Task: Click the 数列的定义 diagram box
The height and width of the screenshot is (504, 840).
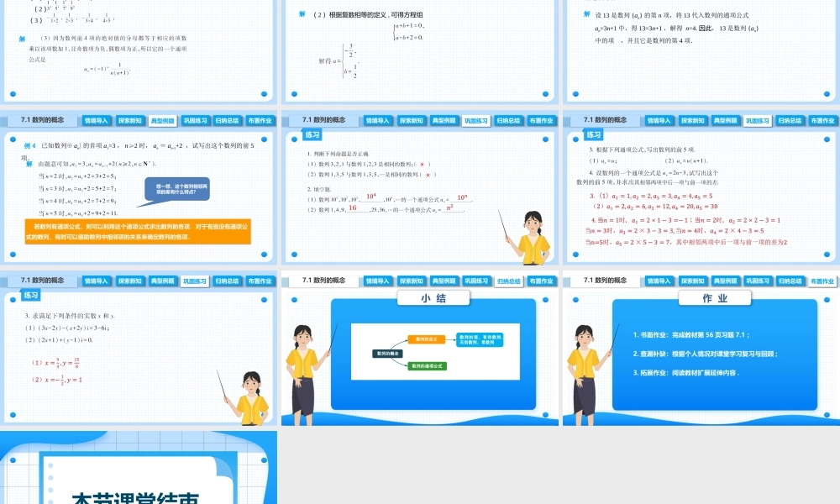Action: point(426,340)
